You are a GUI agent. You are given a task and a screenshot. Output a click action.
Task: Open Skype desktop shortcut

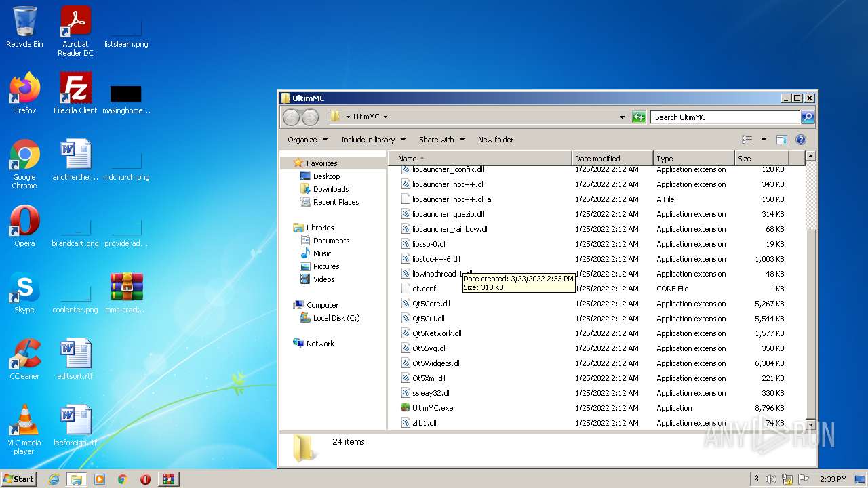(x=24, y=293)
